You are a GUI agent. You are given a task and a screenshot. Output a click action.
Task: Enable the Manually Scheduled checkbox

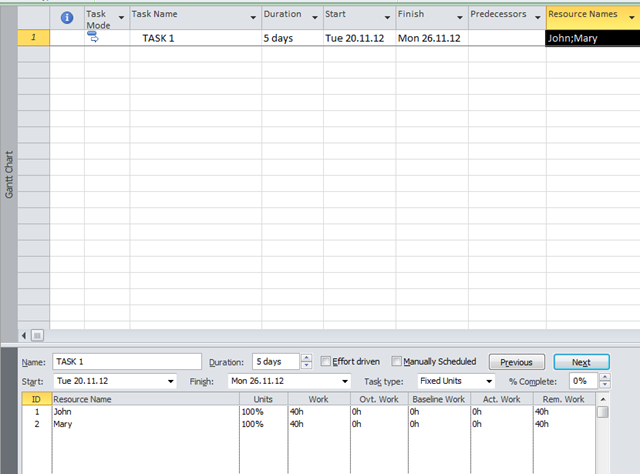click(x=397, y=362)
